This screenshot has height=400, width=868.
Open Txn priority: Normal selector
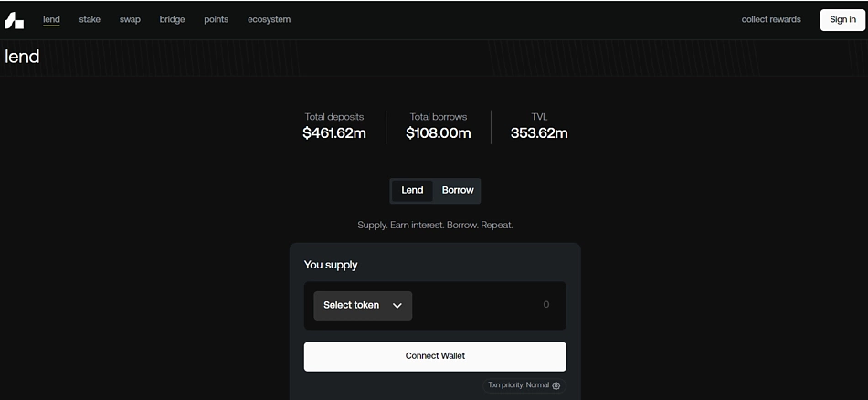(x=524, y=385)
